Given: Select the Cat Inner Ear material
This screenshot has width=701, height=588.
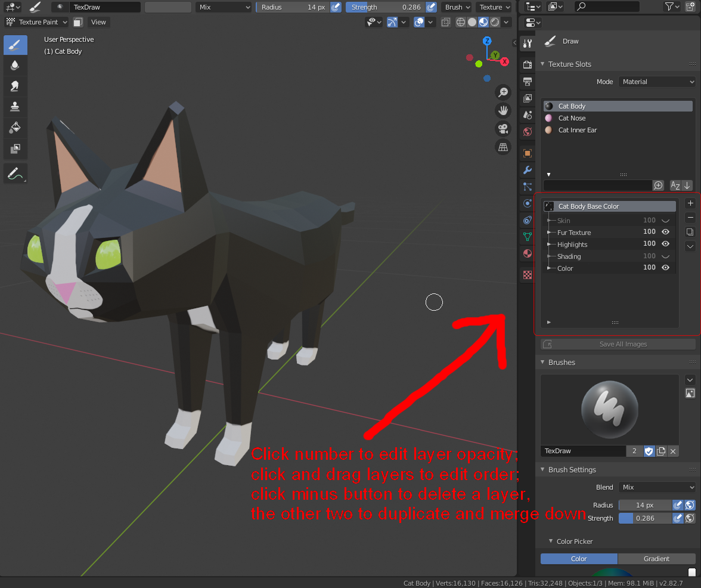Looking at the screenshot, I should pyautogui.click(x=618, y=130).
